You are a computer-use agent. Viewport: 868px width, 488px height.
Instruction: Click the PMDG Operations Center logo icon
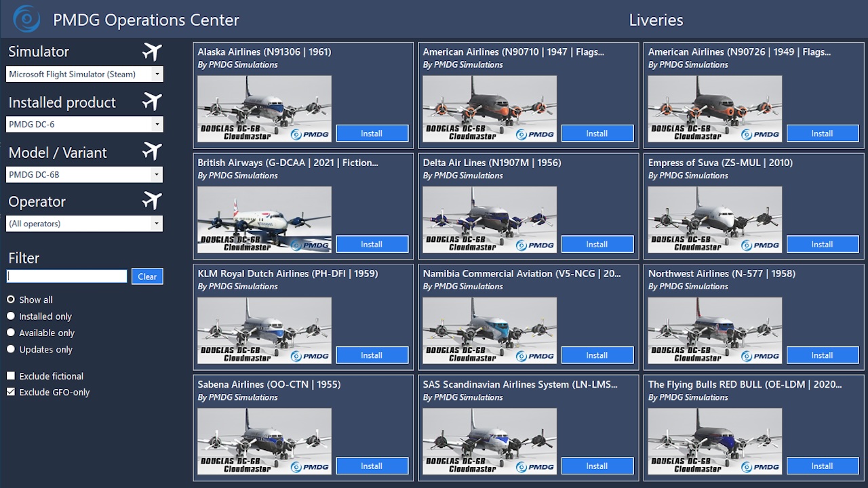[x=26, y=19]
